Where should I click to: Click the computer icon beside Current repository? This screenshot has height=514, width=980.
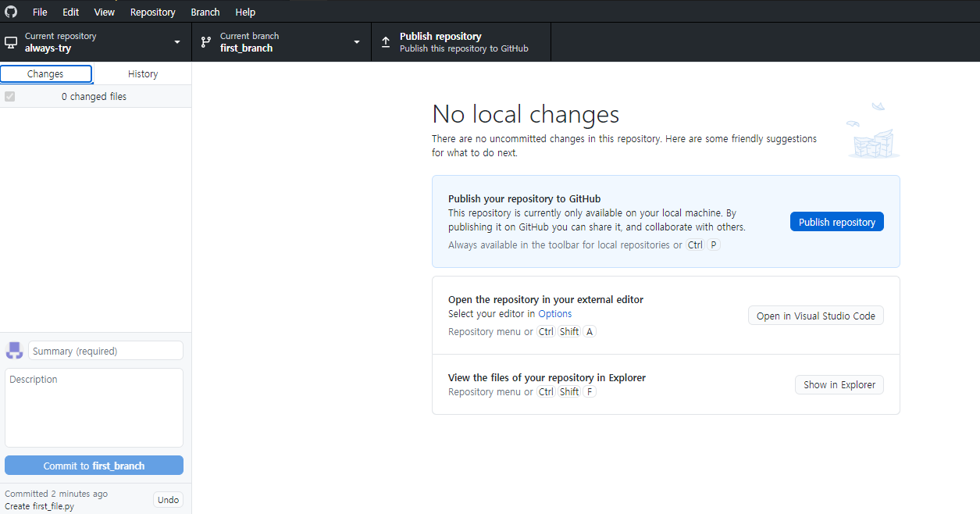point(11,42)
